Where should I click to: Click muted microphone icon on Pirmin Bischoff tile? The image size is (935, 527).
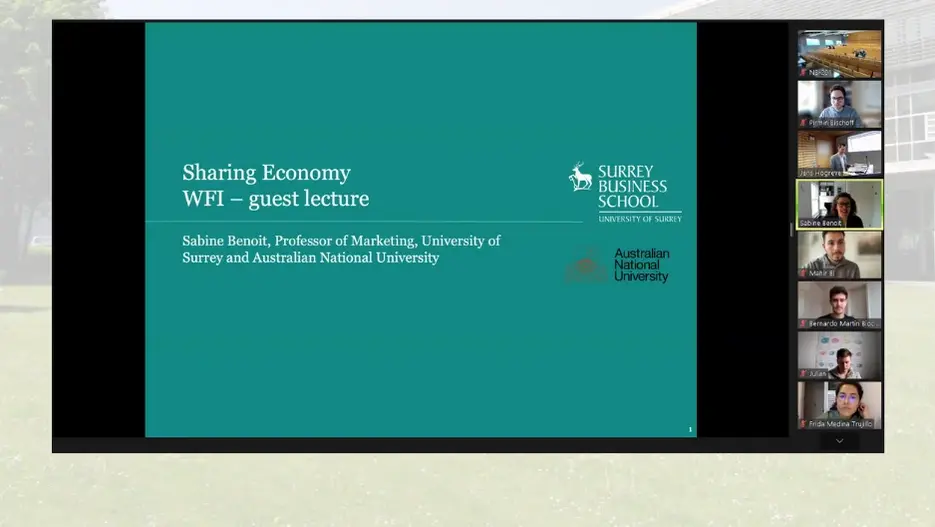(803, 123)
